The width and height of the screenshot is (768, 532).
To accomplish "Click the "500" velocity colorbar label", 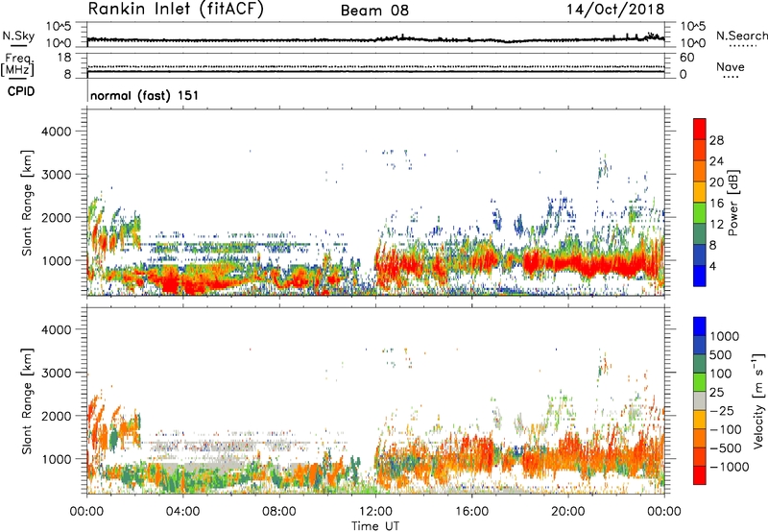I will (x=721, y=355).
